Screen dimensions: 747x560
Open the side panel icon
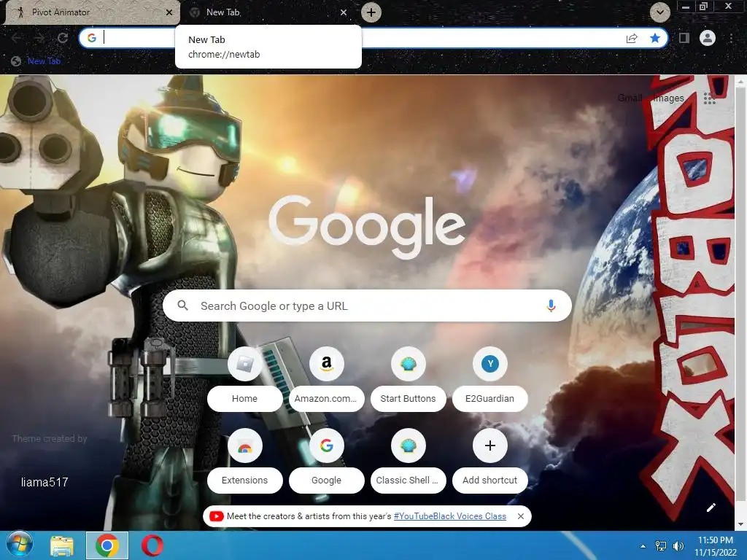point(684,38)
